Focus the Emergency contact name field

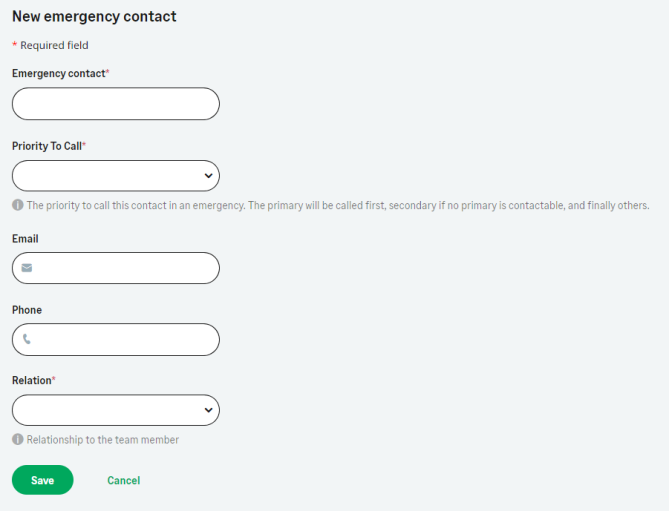tap(115, 104)
